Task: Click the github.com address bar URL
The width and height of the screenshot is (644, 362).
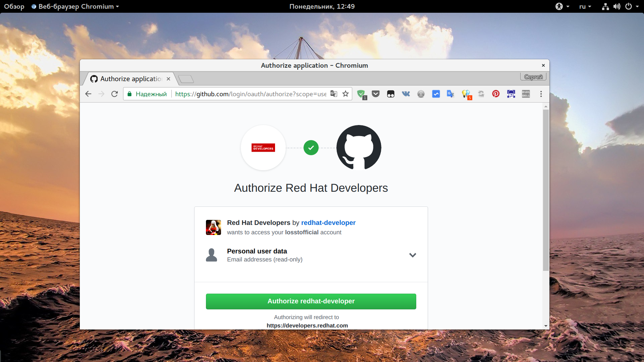Action: (250, 94)
